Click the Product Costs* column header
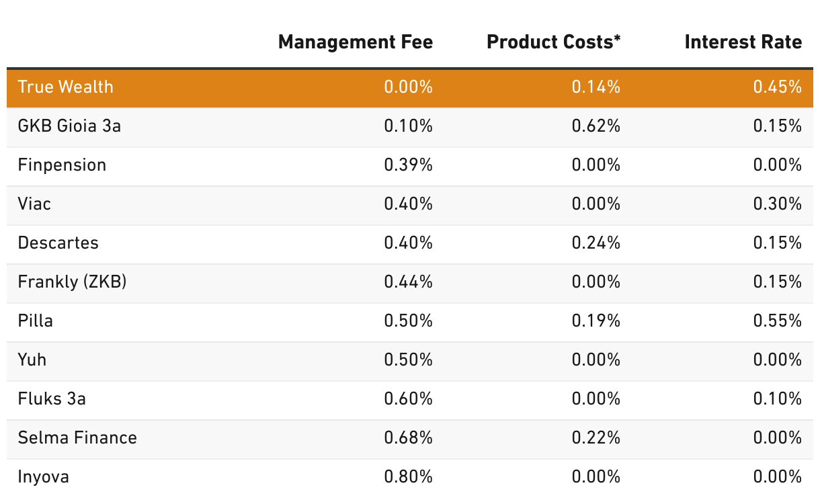This screenshot has height=504, width=820. (x=553, y=42)
